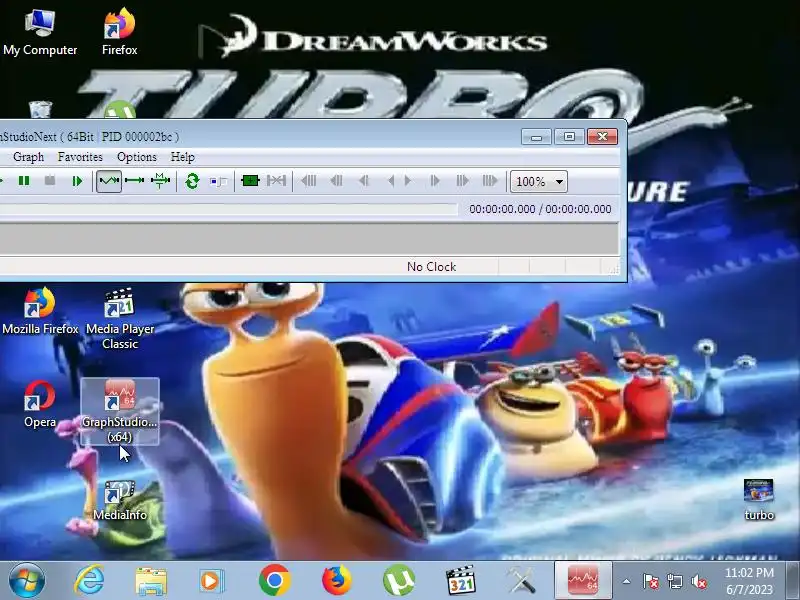Image resolution: width=800 pixels, height=600 pixels.
Task: Maximize the GraphStudioNext window
Action: 569,137
